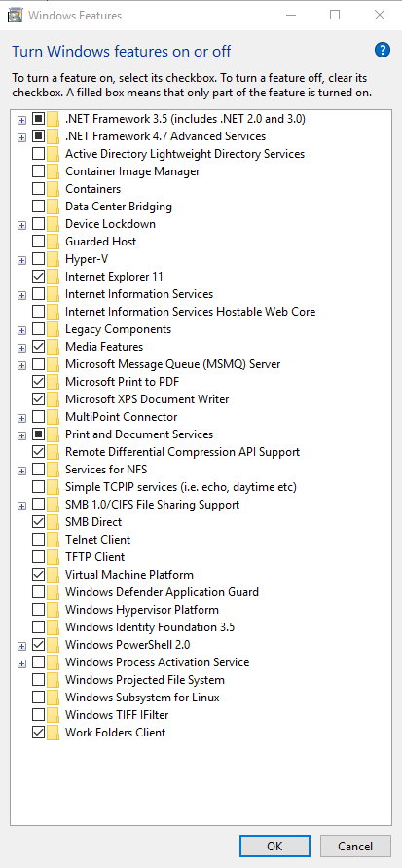Select Remote Differential Compression API Support label
The width and height of the screenshot is (402, 868).
tap(182, 452)
